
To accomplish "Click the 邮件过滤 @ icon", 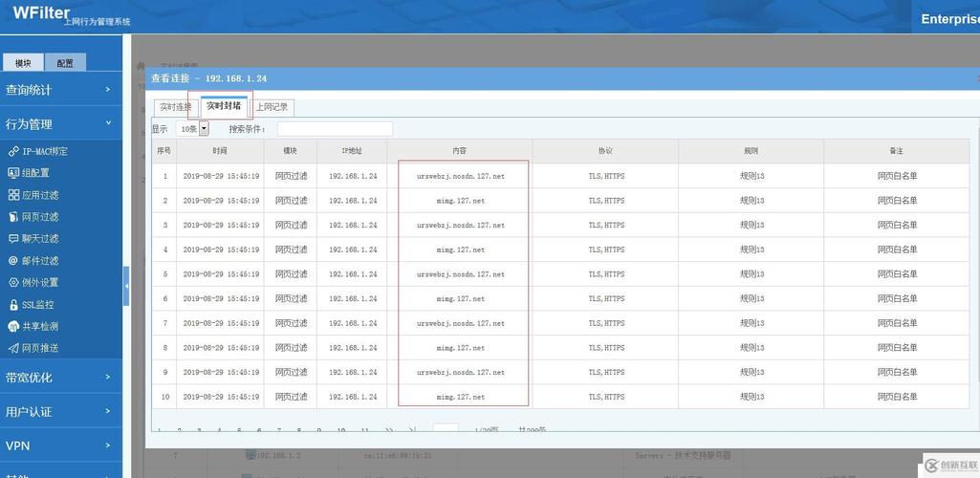I will [x=13, y=261].
